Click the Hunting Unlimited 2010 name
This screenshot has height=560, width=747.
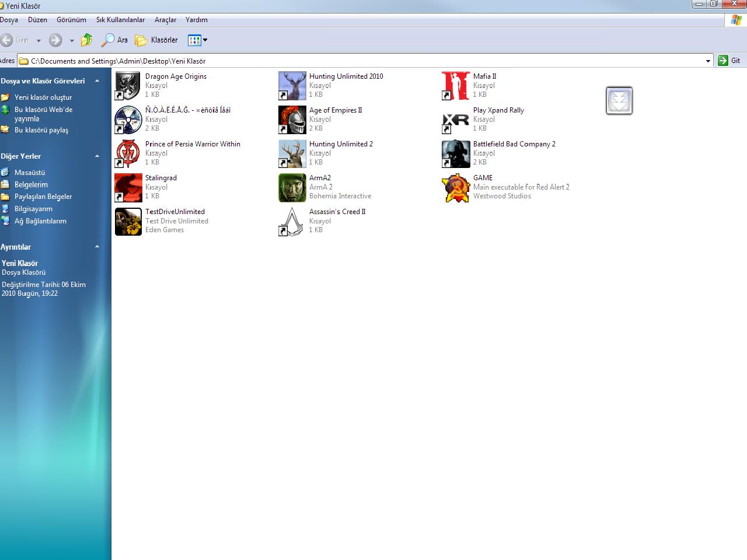click(346, 76)
